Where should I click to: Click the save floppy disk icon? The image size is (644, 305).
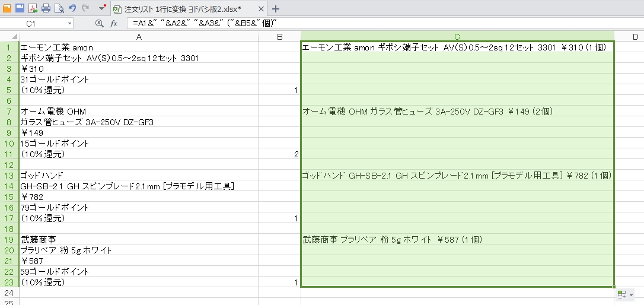(x=20, y=8)
